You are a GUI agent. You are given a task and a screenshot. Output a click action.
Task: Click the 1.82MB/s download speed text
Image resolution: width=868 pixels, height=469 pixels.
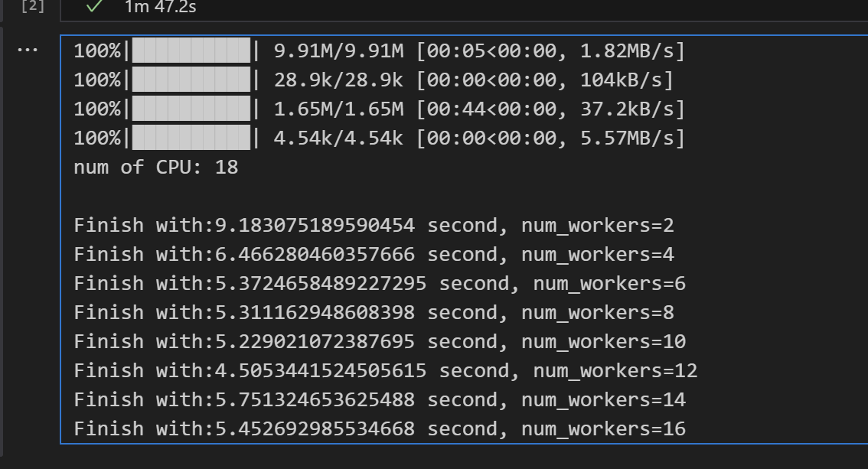(x=627, y=51)
